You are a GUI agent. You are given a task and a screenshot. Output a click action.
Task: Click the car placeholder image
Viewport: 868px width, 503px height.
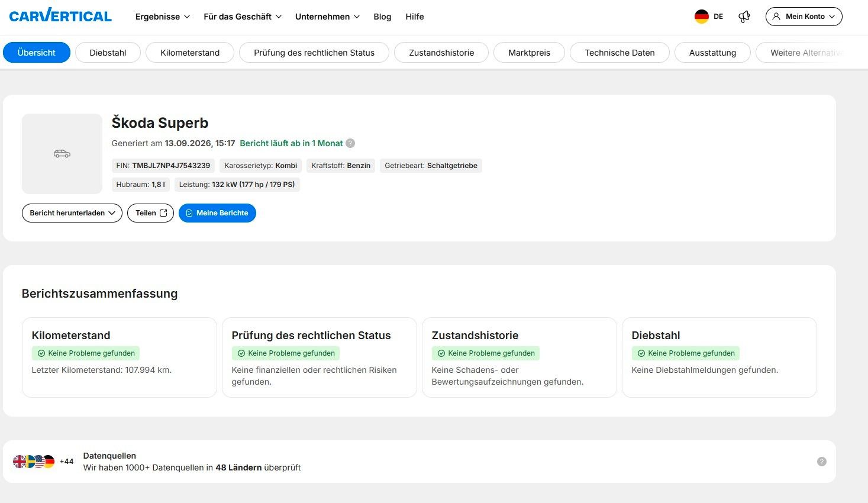pyautogui.click(x=62, y=154)
